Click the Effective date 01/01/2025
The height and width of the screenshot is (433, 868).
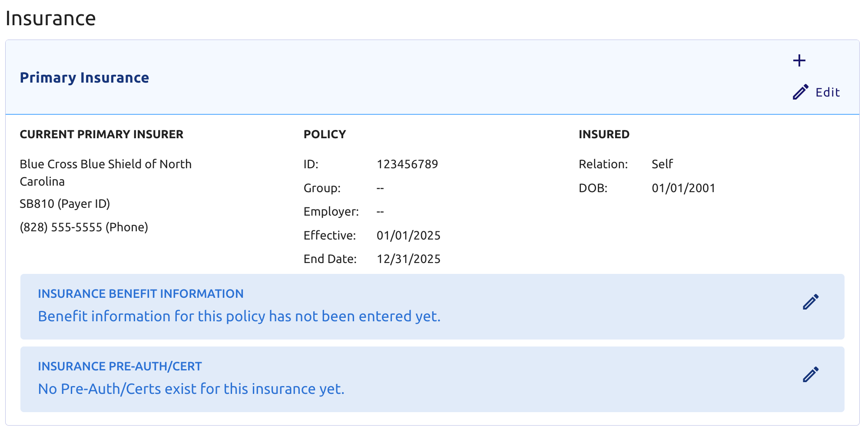[409, 236]
